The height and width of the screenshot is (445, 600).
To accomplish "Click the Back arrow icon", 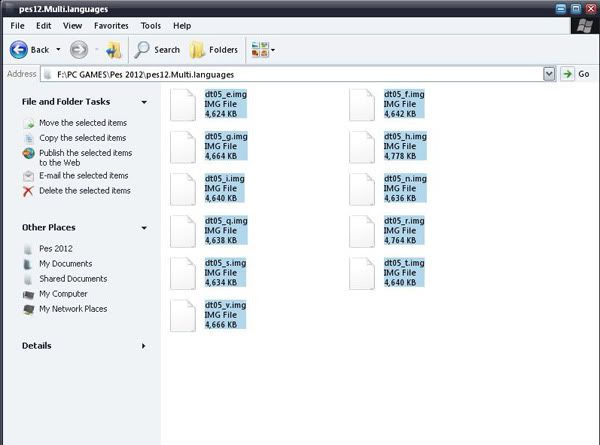I will click(18, 50).
